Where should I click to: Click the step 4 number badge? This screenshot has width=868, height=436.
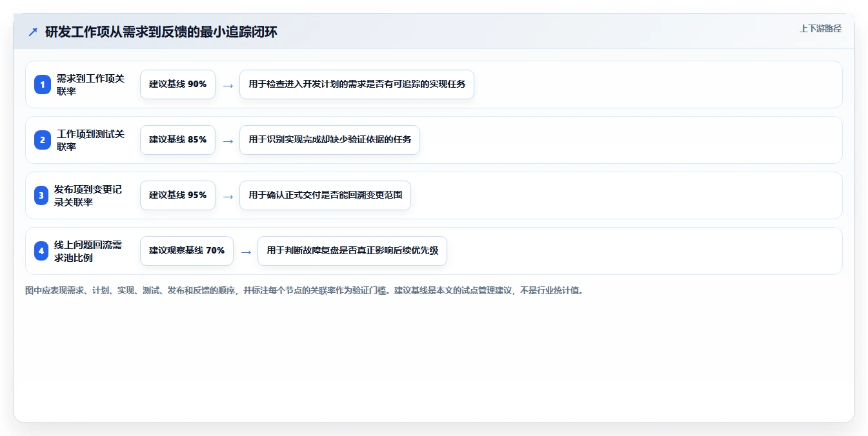pyautogui.click(x=41, y=251)
